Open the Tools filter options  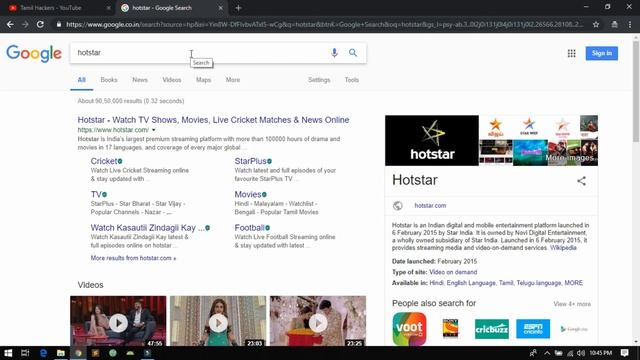pyautogui.click(x=351, y=80)
